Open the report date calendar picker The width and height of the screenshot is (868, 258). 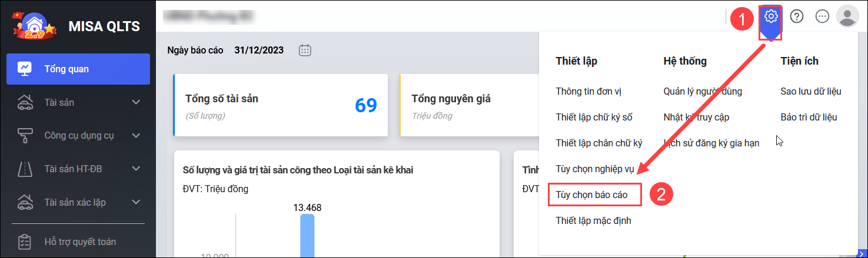tap(305, 50)
